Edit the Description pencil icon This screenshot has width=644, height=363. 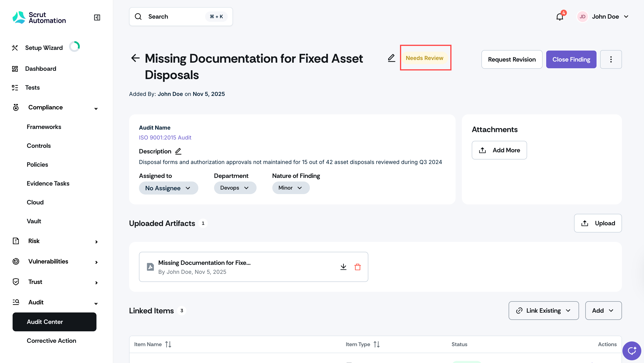click(178, 151)
